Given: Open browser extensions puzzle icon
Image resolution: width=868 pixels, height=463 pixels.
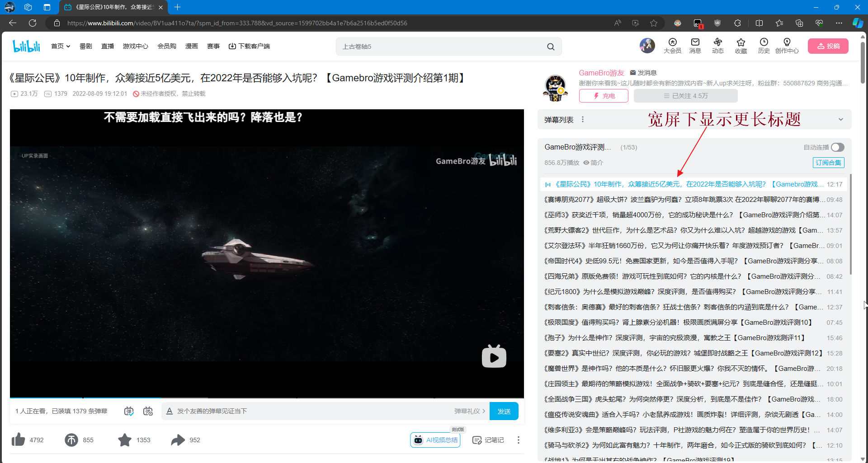Looking at the screenshot, I should point(738,23).
